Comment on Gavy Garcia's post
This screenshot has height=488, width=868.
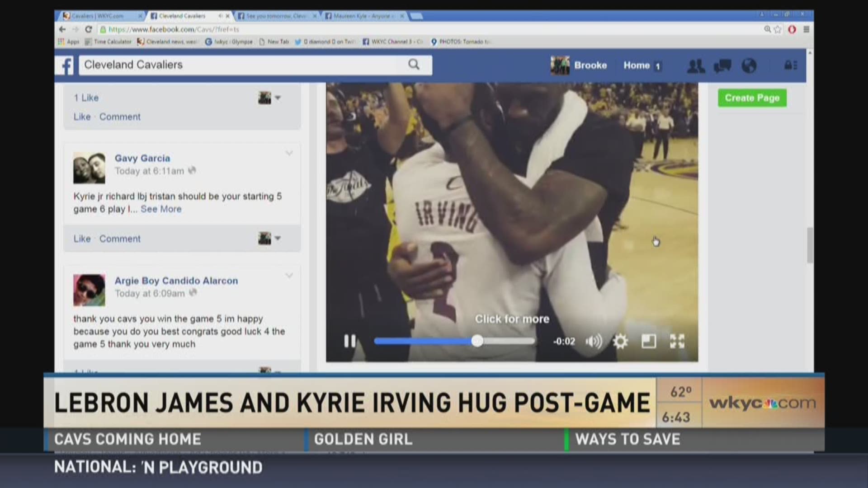120,239
